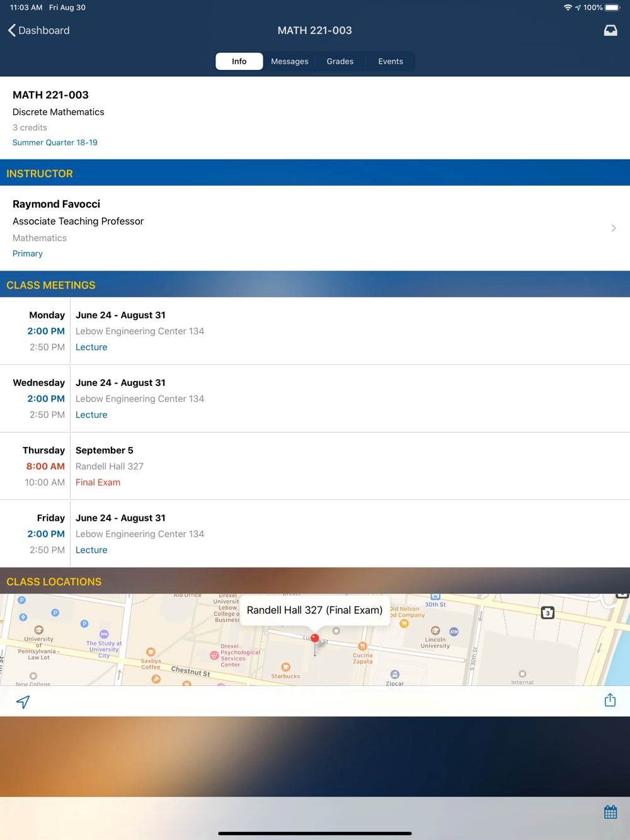The height and width of the screenshot is (840, 630).
Task: Tap Saxbys Coffee map marker
Action: click(151, 652)
